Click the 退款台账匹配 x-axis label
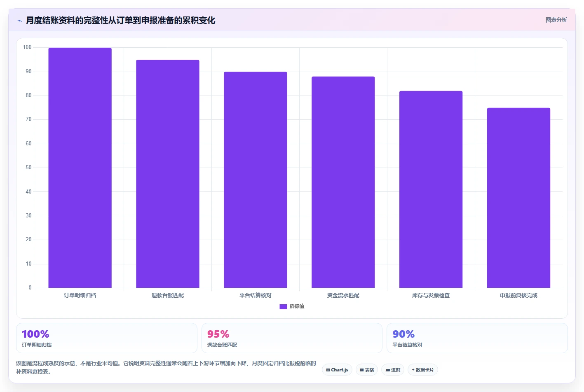 tap(168, 295)
